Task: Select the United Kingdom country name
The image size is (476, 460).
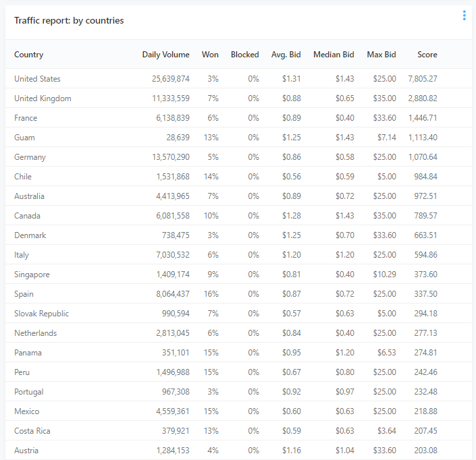Action: tap(43, 98)
